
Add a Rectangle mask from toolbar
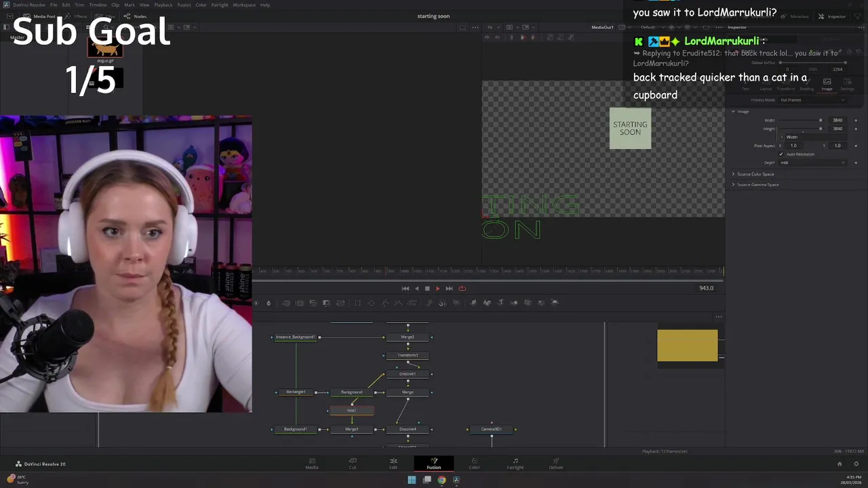coord(357,303)
